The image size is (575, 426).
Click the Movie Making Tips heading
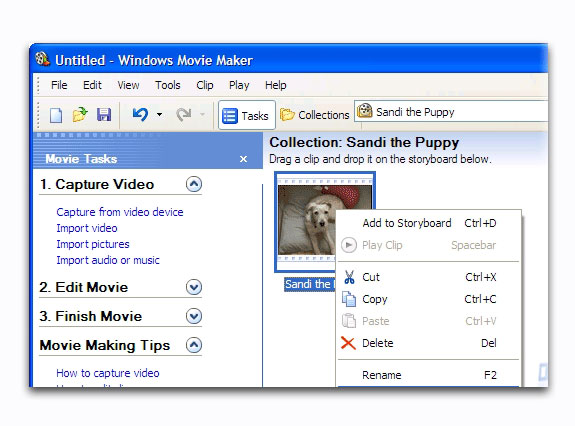(x=105, y=345)
